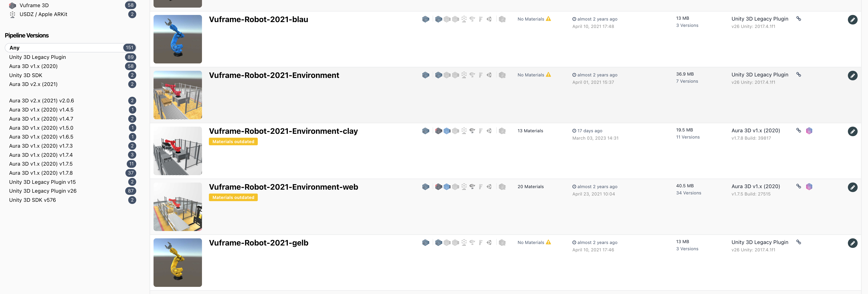This screenshot has height=294, width=868.
Task: Click the Unity logo icon in Vuframe-Robot-2021-blau row
Action: pyautogui.click(x=489, y=19)
